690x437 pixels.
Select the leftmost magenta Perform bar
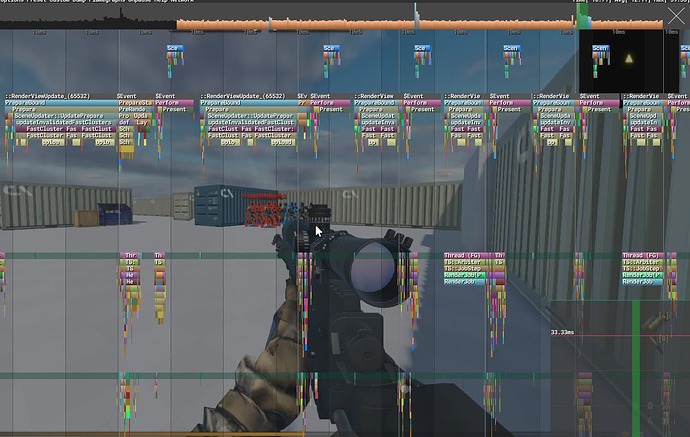pos(174,103)
